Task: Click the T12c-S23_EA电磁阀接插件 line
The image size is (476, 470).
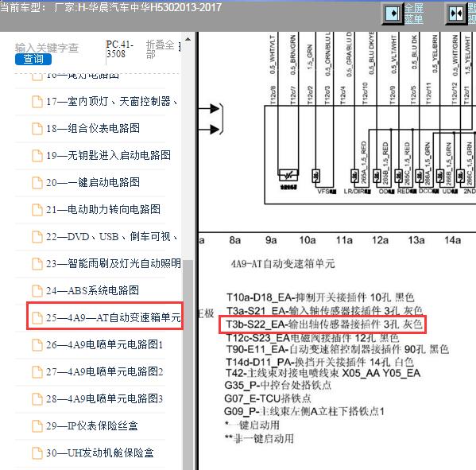Action: click(x=312, y=337)
